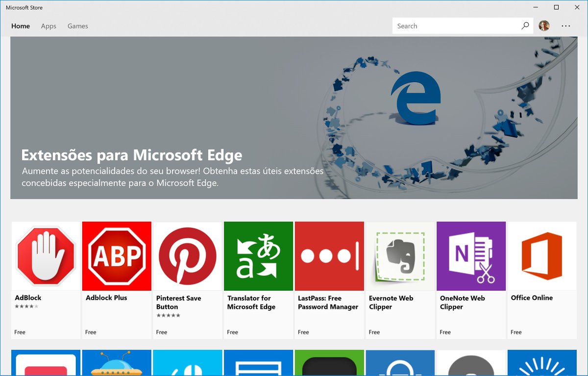Go to the Home tab
The image size is (588, 376).
tap(21, 26)
